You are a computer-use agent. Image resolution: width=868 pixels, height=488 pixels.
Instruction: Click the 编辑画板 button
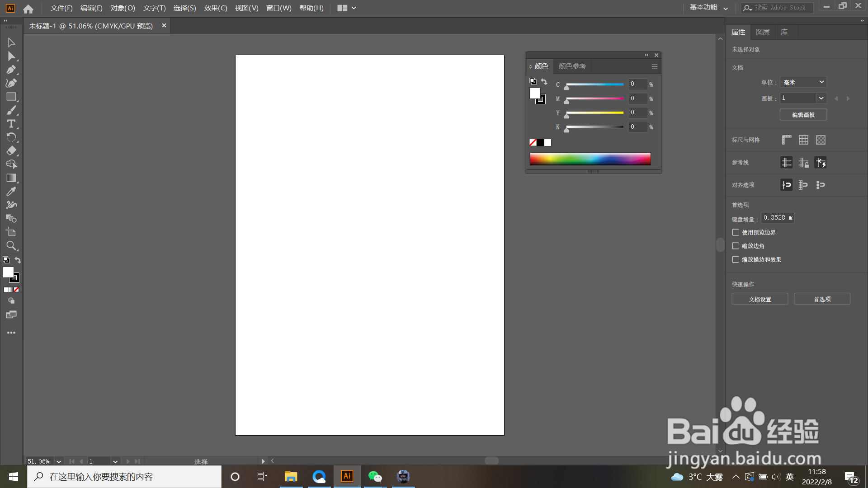pos(803,115)
